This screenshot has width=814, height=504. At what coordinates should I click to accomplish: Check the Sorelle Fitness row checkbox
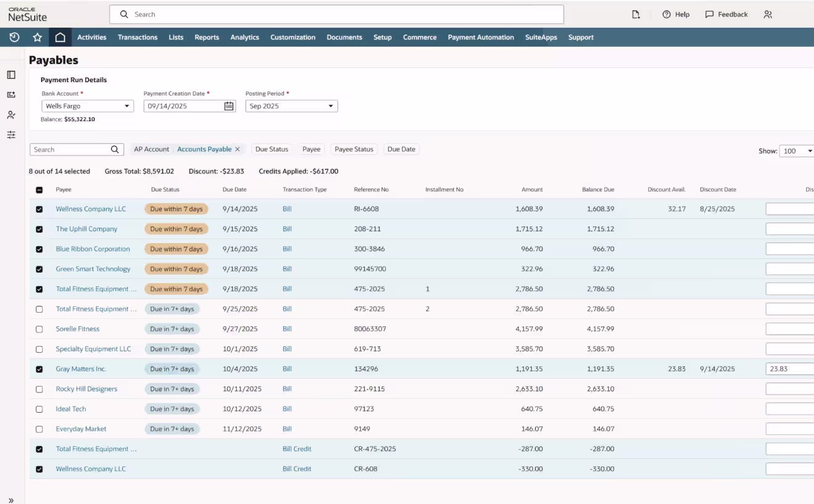pyautogui.click(x=39, y=329)
